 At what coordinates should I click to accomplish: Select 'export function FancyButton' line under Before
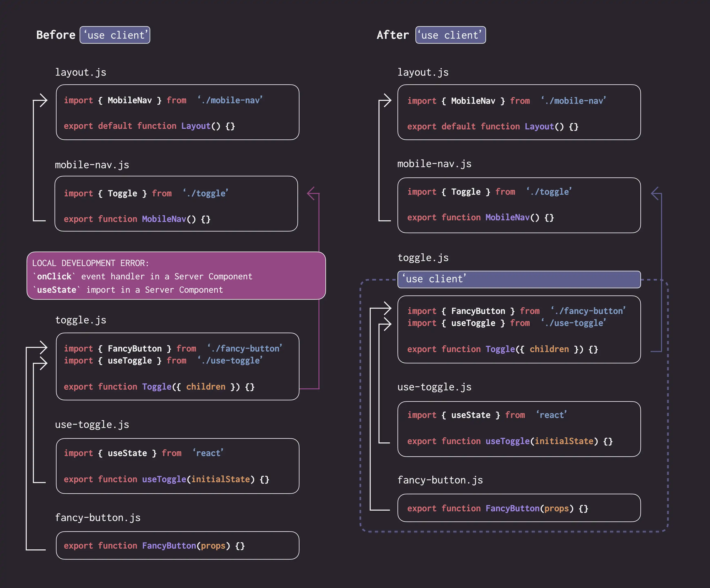click(155, 545)
